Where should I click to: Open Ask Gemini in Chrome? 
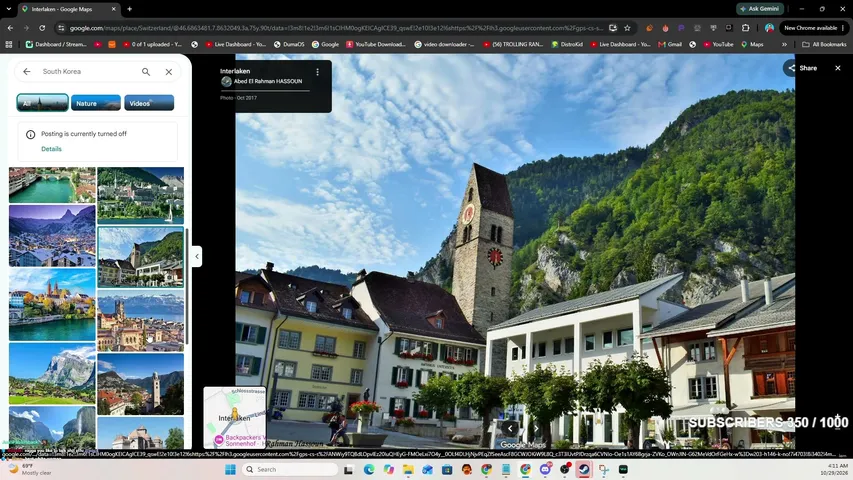click(x=760, y=9)
